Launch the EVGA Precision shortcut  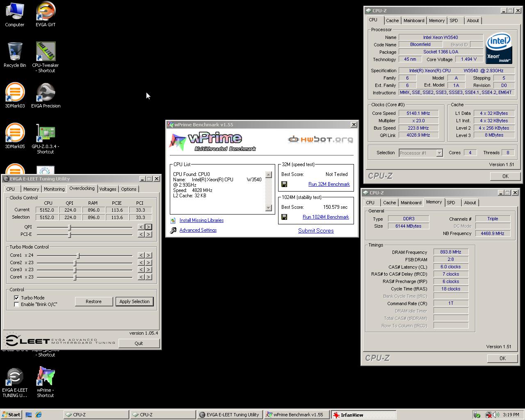click(x=46, y=96)
